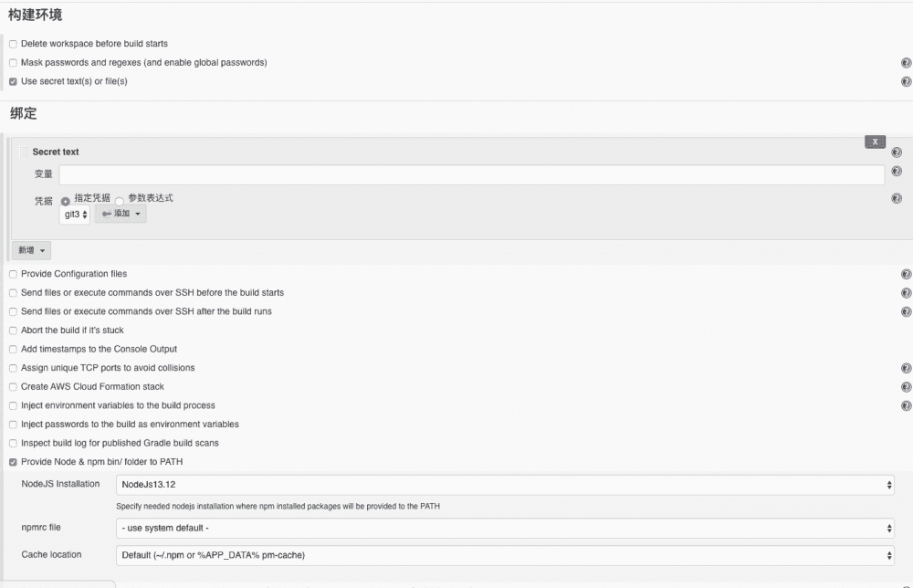Expand NodeJS Installation dropdown showing NodeJs13.12

[x=505, y=485]
